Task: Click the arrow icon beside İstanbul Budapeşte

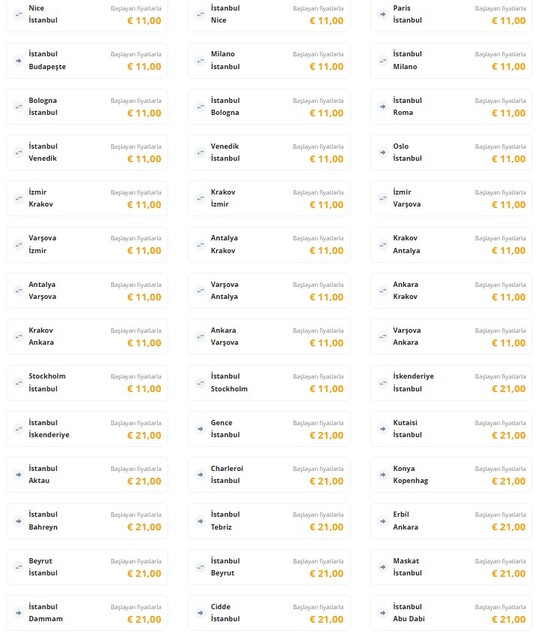Action: [x=18, y=60]
